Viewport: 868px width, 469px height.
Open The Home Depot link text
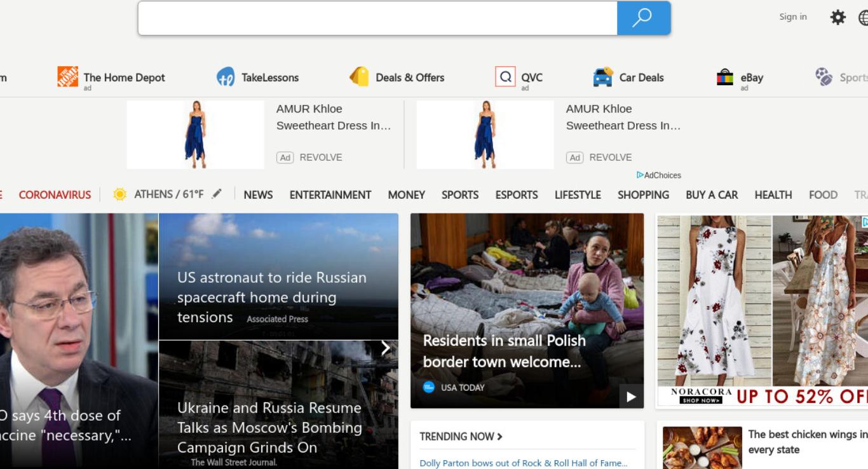(x=124, y=78)
